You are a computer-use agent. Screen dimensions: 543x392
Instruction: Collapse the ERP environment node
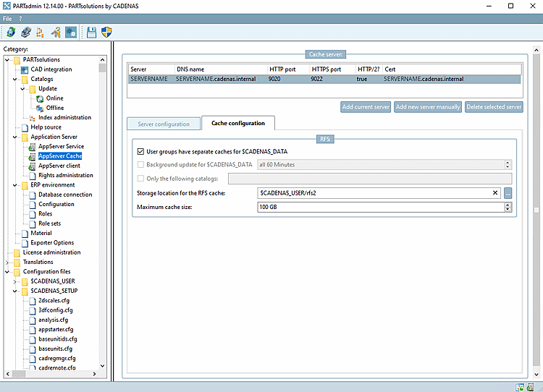(x=14, y=185)
